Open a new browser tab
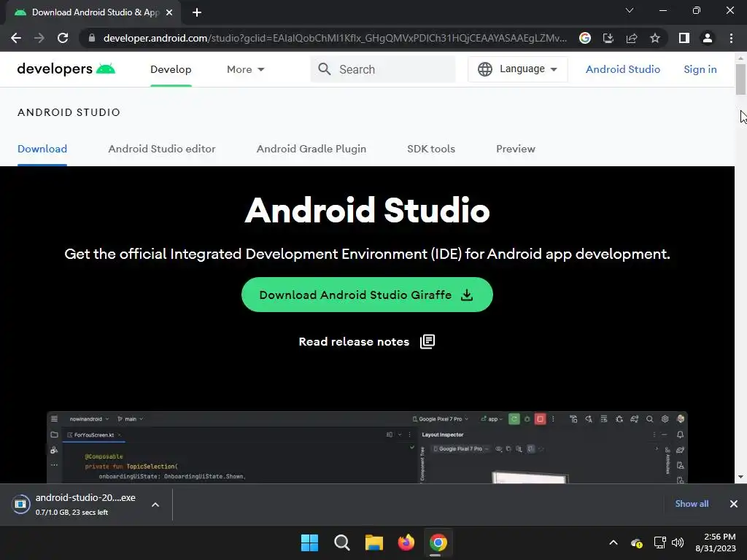Image resolution: width=747 pixels, height=560 pixels. pos(197,12)
